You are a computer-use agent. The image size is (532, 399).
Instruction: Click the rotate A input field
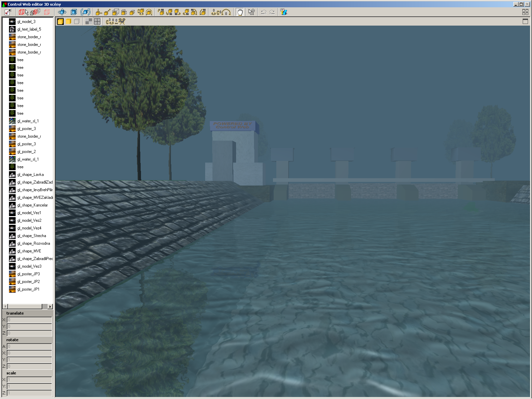click(x=29, y=346)
